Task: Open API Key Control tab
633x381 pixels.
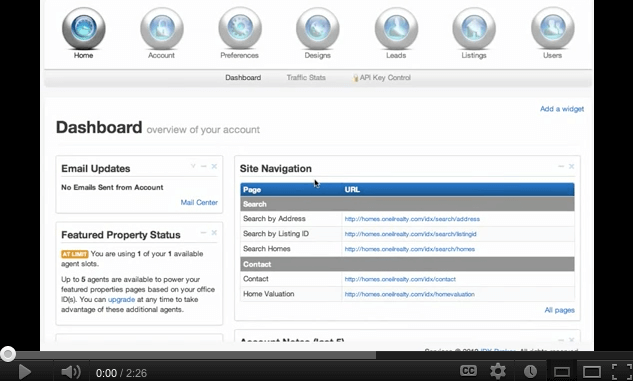Action: click(x=381, y=77)
